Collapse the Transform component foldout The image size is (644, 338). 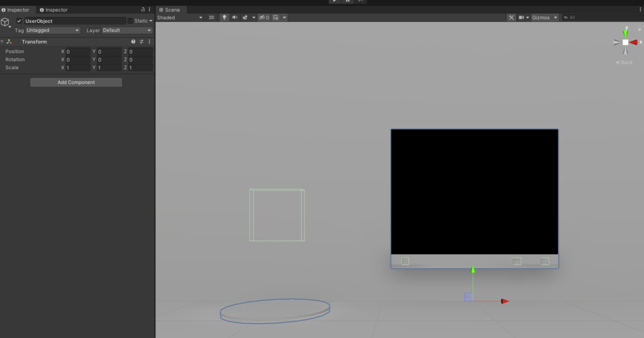(2, 42)
